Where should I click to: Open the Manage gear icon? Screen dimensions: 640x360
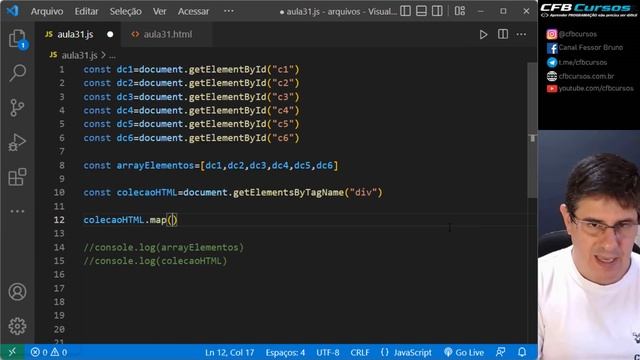coord(17,326)
